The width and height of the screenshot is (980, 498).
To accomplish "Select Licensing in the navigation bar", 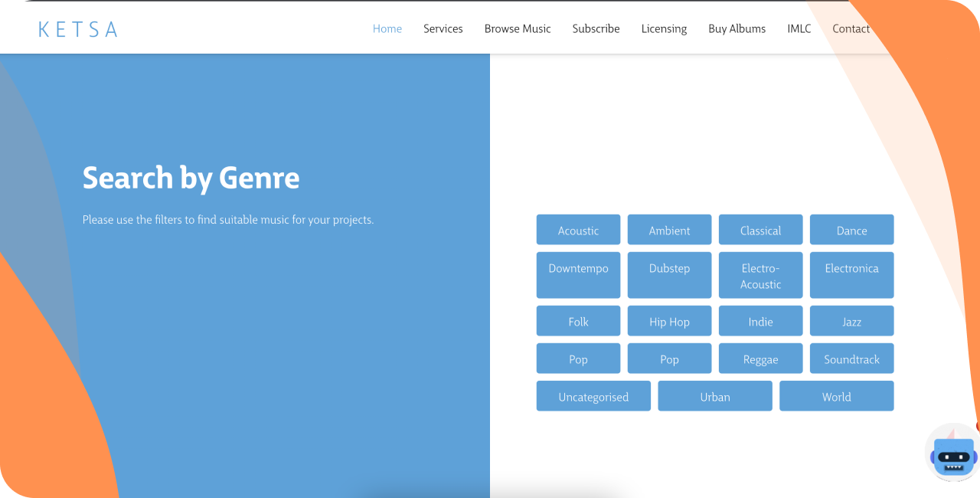I will pos(664,29).
